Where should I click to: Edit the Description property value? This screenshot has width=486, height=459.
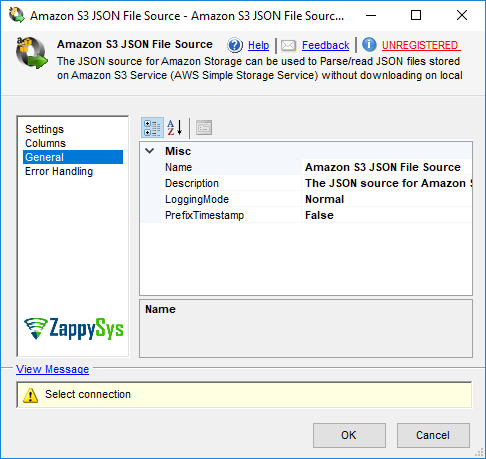click(x=387, y=183)
